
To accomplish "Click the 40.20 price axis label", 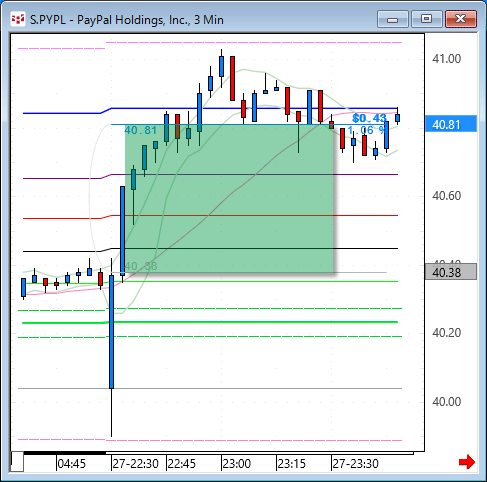I will pyautogui.click(x=446, y=333).
